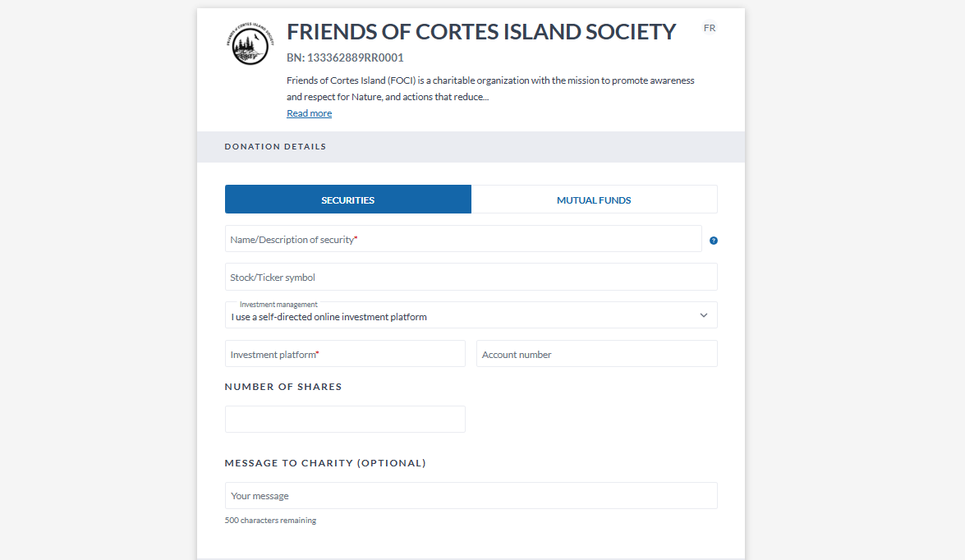Image resolution: width=965 pixels, height=560 pixels.
Task: Click the Investment management chevron arrow
Action: click(x=704, y=315)
